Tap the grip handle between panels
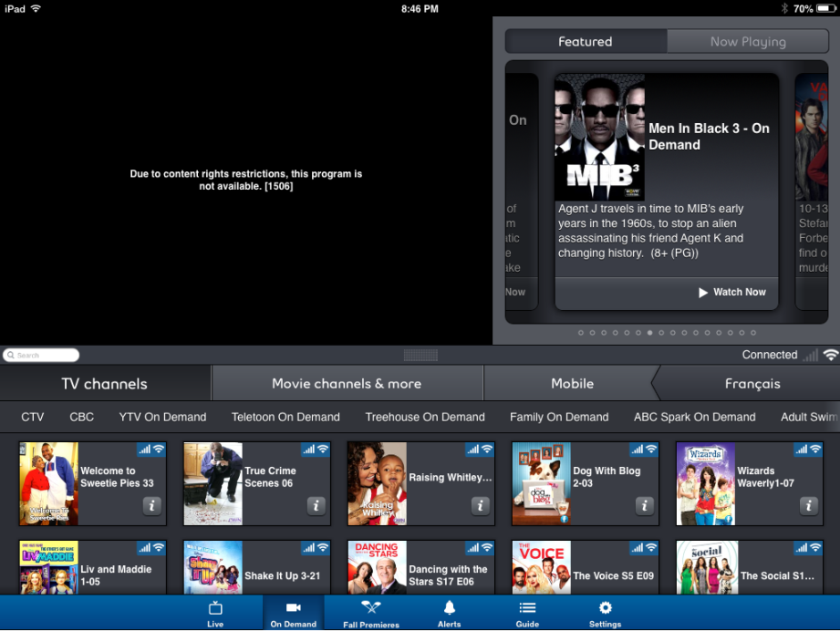Screen dimensions: 840x631 [420, 355]
